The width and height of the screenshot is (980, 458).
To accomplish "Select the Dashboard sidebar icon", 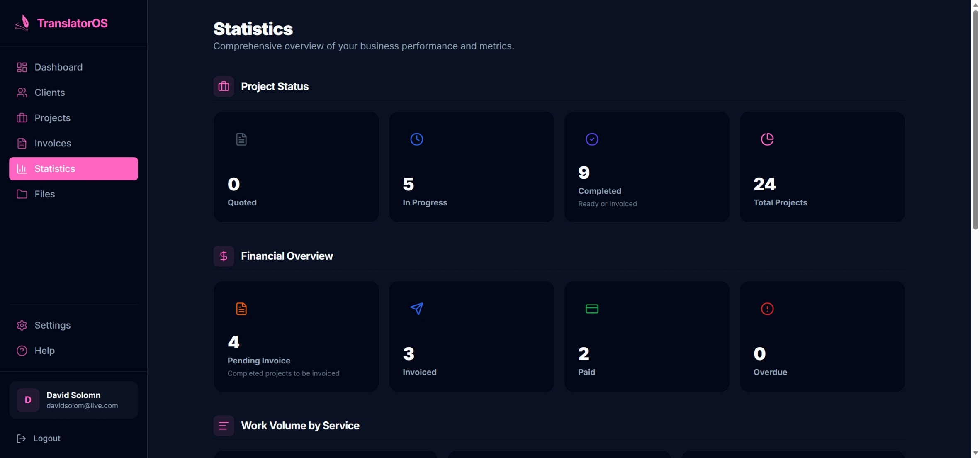I will (22, 67).
